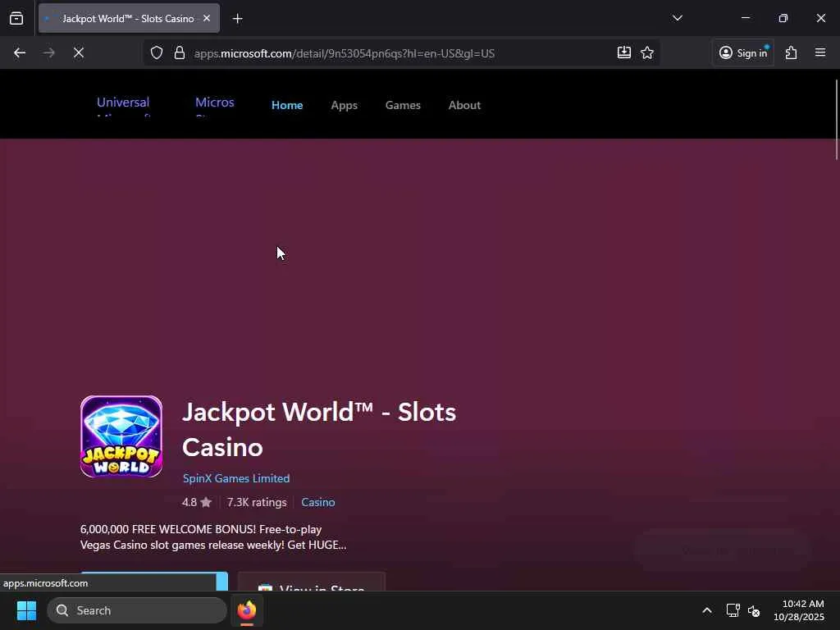This screenshot has width=840, height=630.
Task: Close the Jackpot World tab
Action: tap(207, 18)
